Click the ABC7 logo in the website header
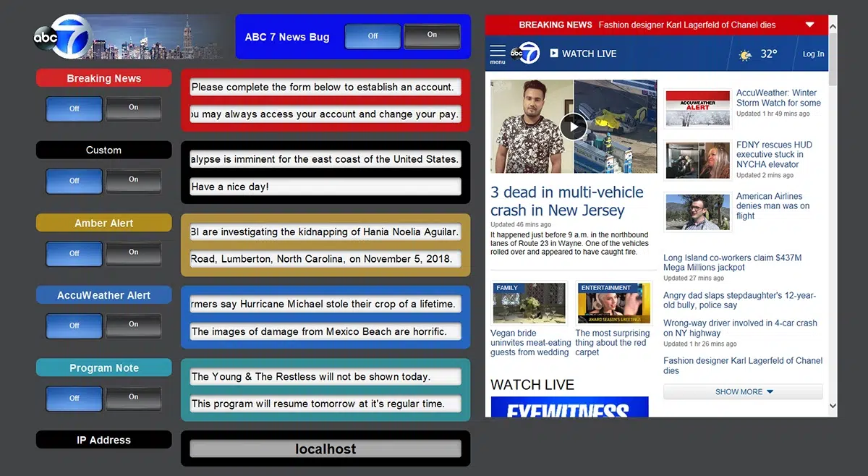 [x=525, y=53]
